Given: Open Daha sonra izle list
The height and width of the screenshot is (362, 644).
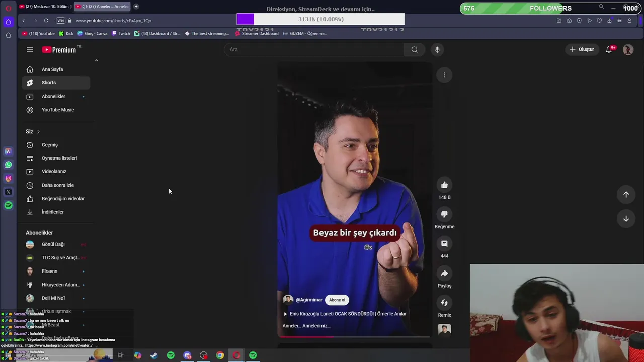Looking at the screenshot, I should 56,185.
